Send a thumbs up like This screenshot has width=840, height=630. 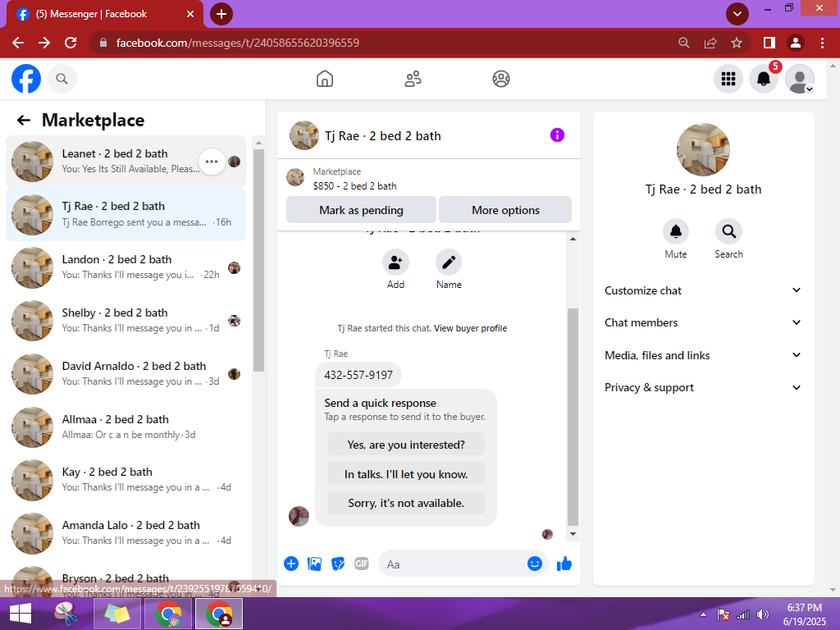point(564,564)
